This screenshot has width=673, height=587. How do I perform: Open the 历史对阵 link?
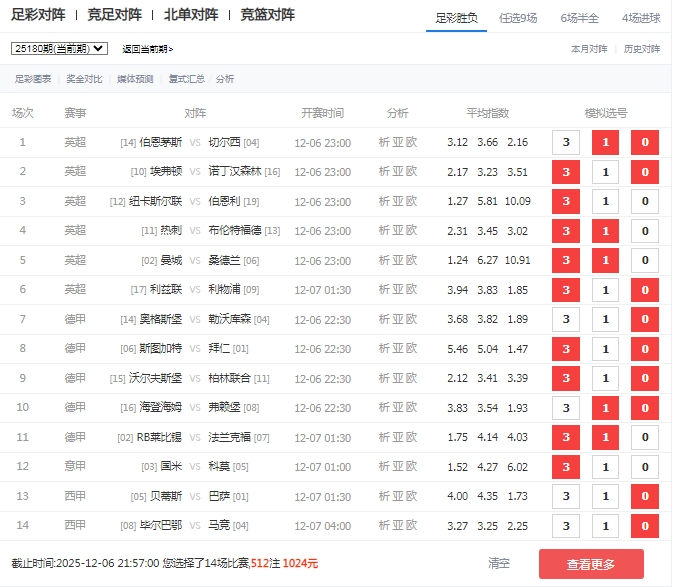(642, 49)
